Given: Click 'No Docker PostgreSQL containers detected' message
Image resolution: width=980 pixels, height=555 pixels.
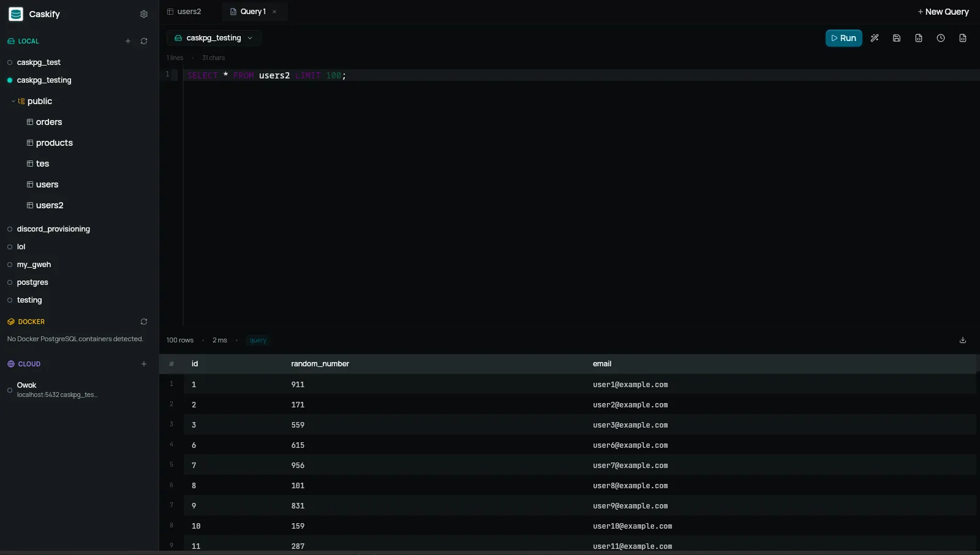Looking at the screenshot, I should (x=75, y=339).
